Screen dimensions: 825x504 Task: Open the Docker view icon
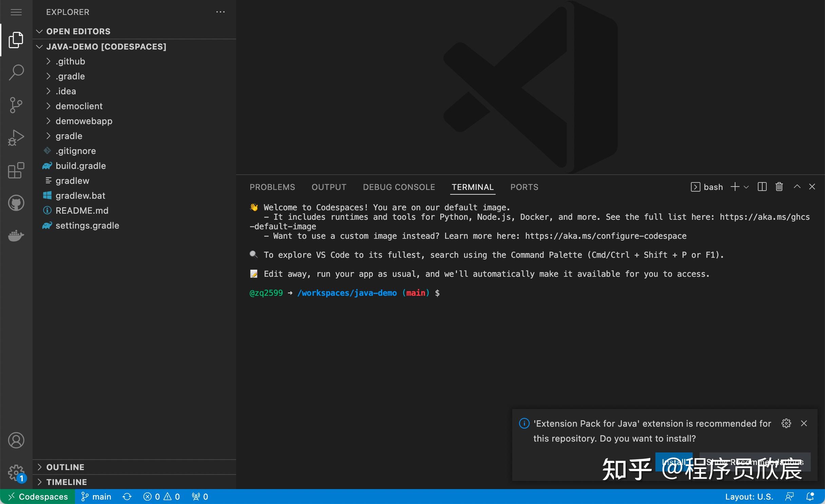tap(16, 235)
